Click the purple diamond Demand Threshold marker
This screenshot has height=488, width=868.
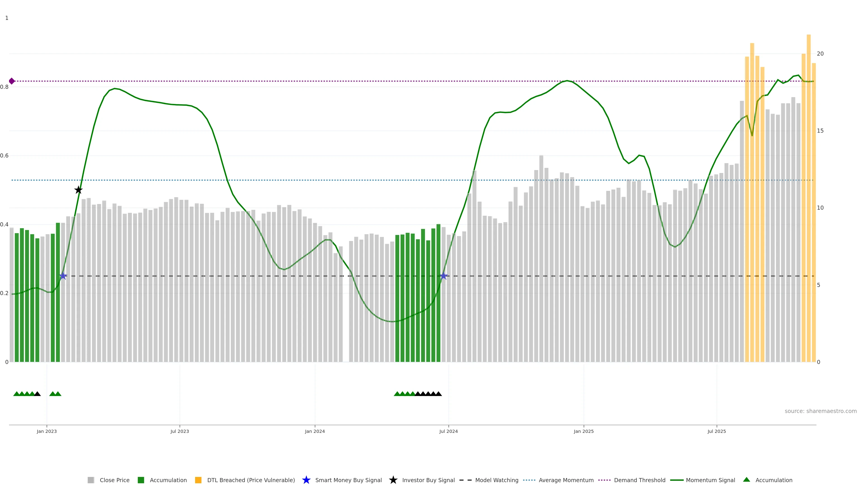[x=12, y=81]
